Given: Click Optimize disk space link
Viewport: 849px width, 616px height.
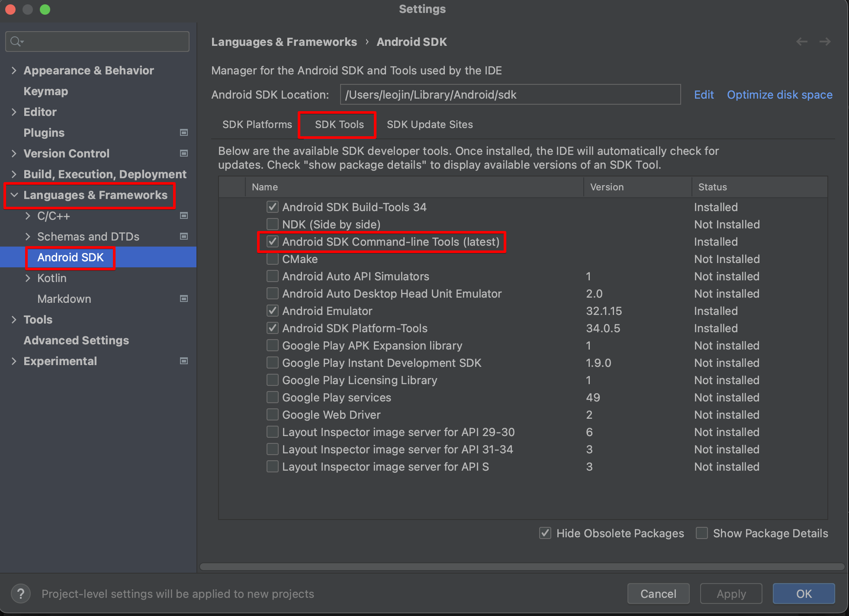Looking at the screenshot, I should point(779,95).
